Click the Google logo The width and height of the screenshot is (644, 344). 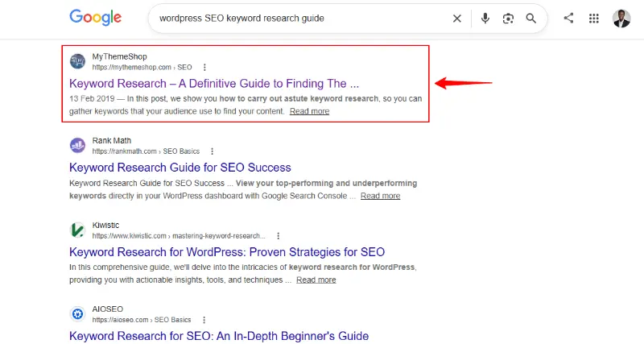point(95,18)
